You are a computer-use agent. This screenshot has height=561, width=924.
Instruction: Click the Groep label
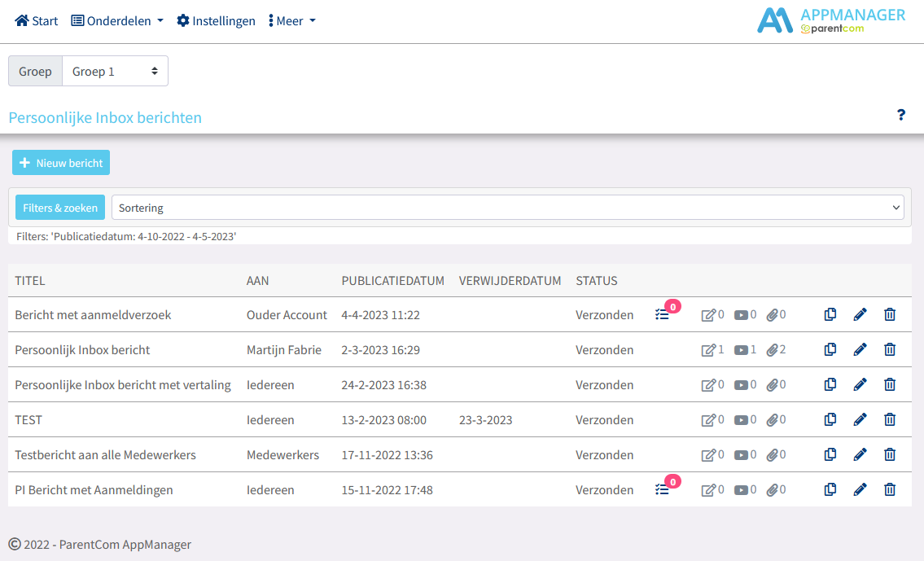[35, 72]
